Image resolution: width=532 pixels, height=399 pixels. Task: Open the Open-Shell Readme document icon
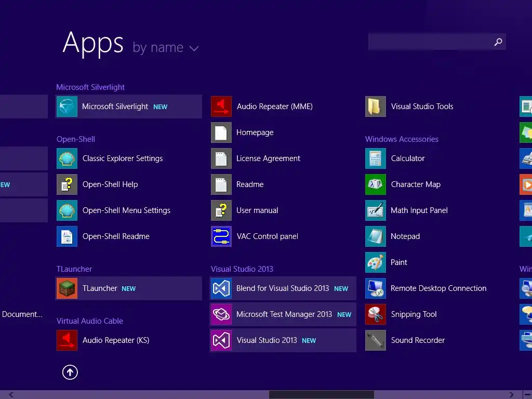pyautogui.click(x=67, y=236)
